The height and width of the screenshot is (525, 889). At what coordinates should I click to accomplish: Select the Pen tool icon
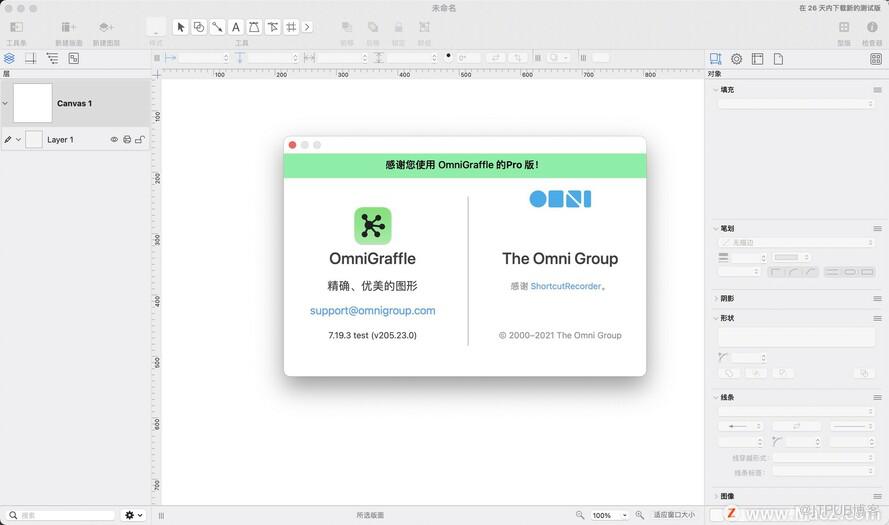[254, 27]
